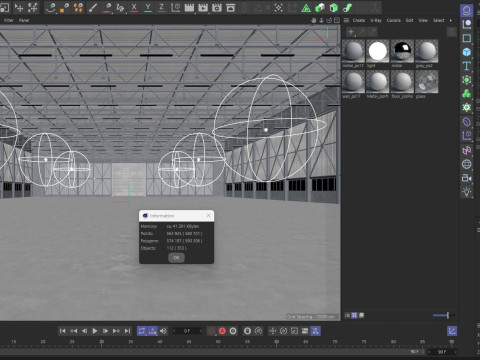Click the timeline graph toggle at far right

coord(452,331)
